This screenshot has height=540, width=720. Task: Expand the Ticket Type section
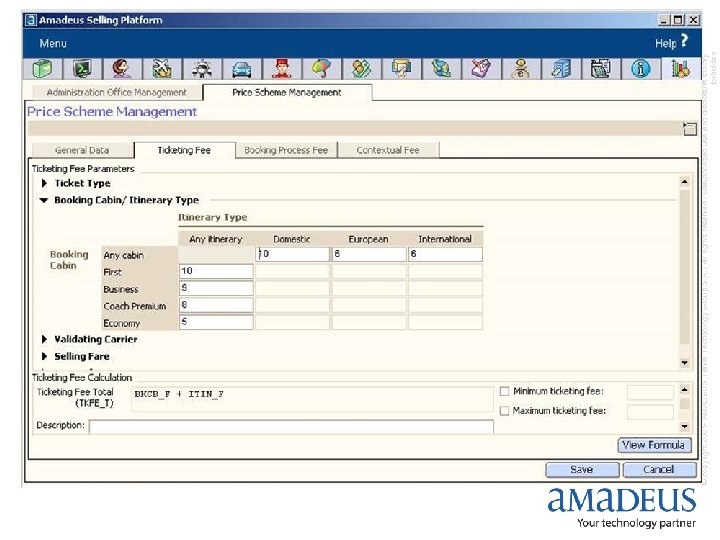point(44,183)
